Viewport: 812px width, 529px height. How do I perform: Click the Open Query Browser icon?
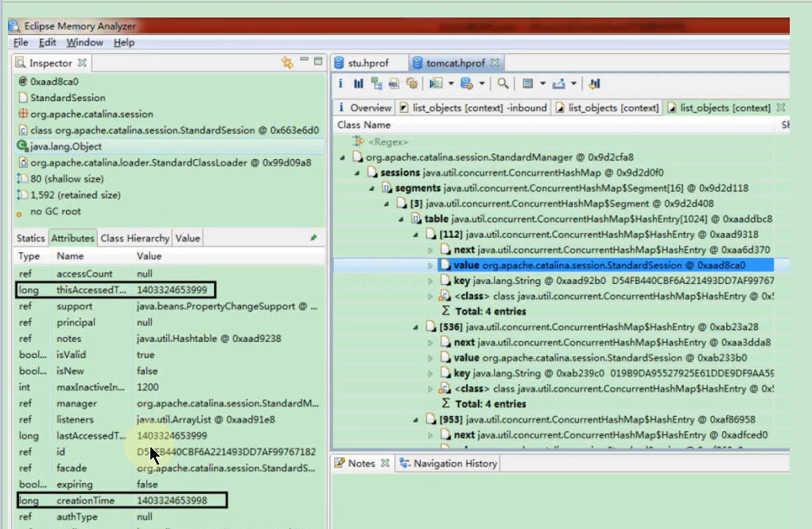pyautogui.click(x=467, y=84)
